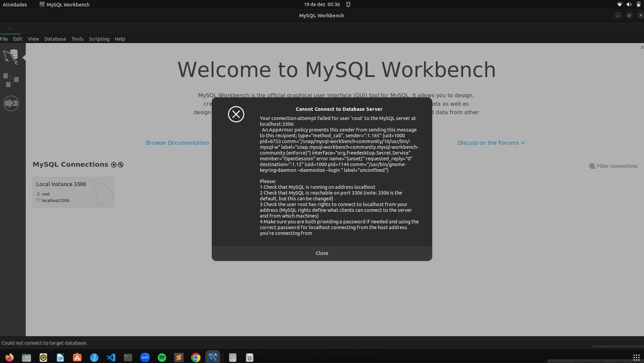The width and height of the screenshot is (644, 363).
Task: Click the Filter connections search icon
Action: pos(592,166)
